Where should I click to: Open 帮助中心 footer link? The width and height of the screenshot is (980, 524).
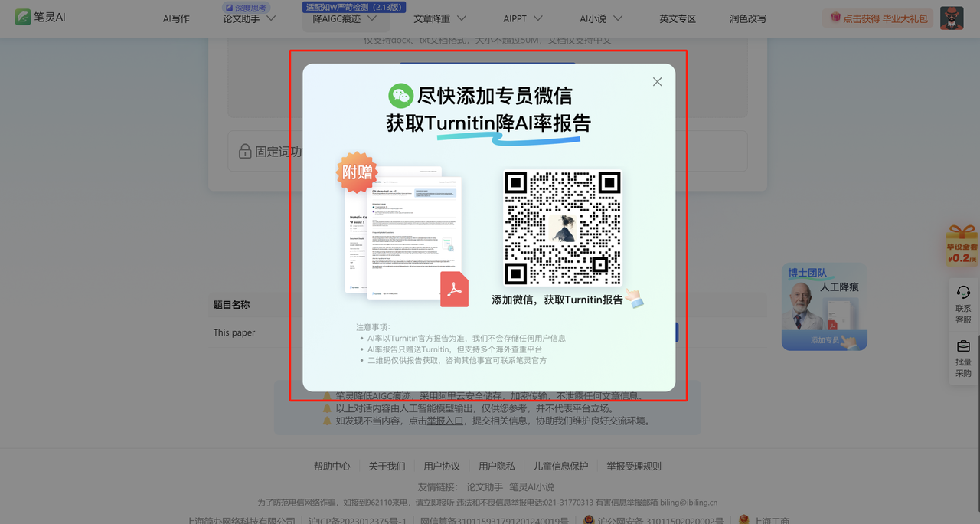coord(332,466)
